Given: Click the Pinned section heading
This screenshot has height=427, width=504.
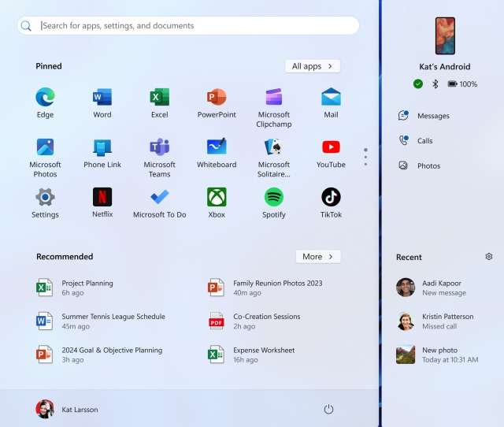Looking at the screenshot, I should [x=49, y=66].
